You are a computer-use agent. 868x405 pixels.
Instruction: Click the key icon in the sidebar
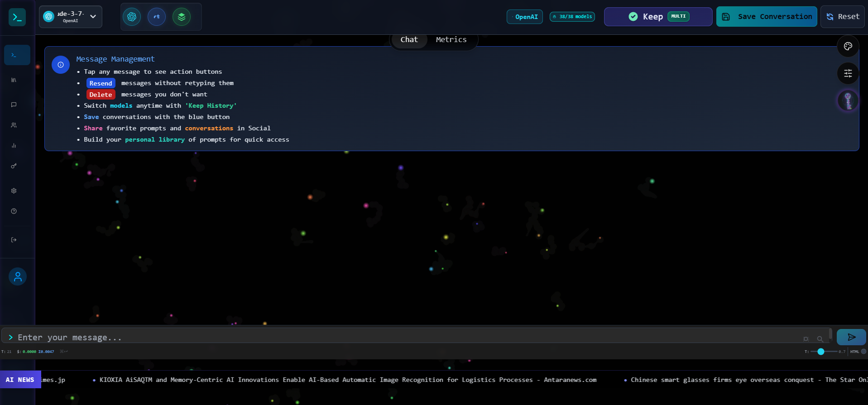pos(14,166)
